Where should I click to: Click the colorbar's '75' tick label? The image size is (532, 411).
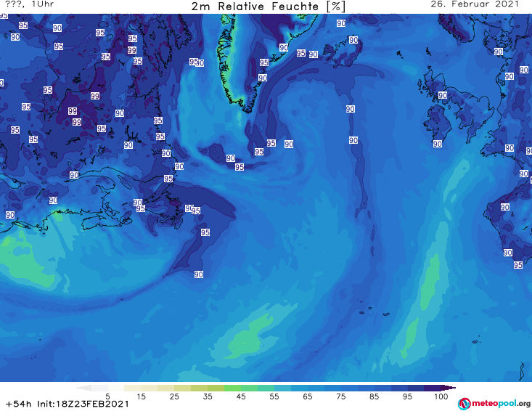[x=340, y=396]
